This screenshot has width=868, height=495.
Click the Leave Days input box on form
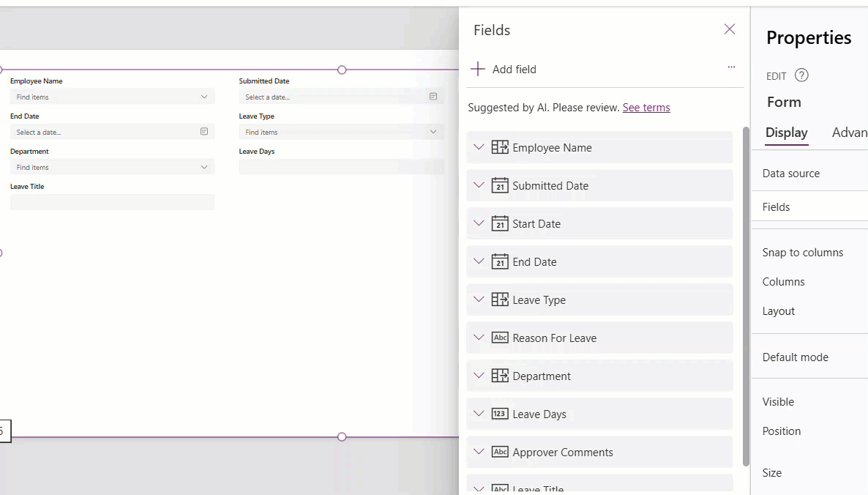341,167
